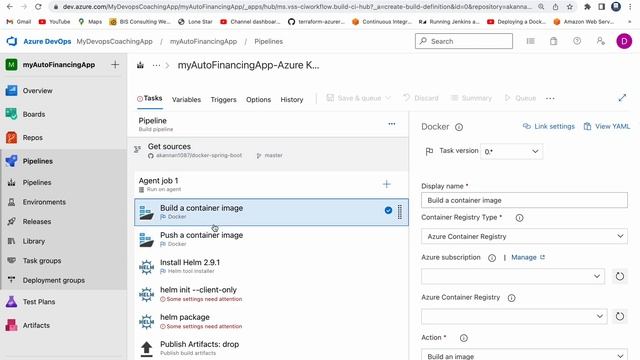Click the checkmark on Build a container image
The width and height of the screenshot is (640, 360).
click(388, 211)
